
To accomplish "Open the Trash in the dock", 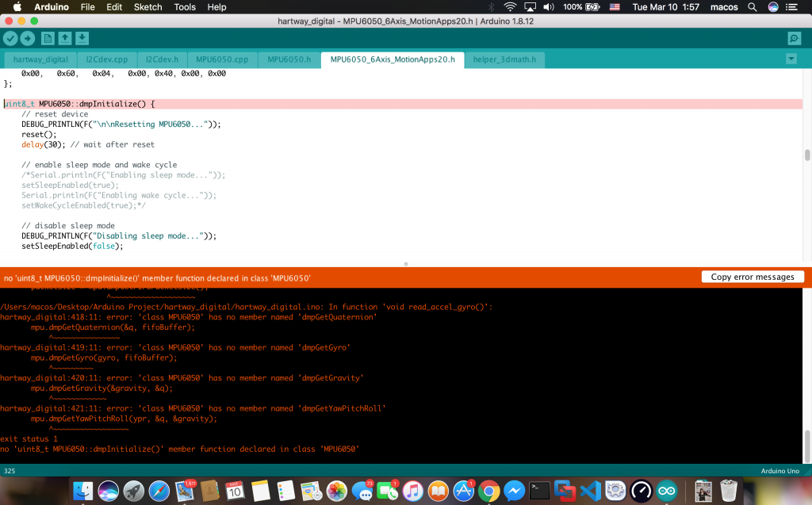I will coord(729,491).
